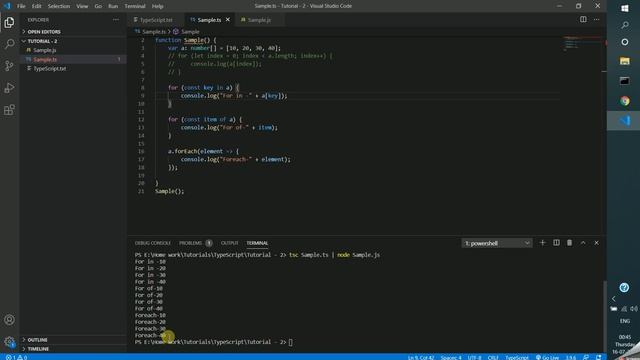Close the terminal panel
The width and height of the screenshot is (640, 360).
(596, 243)
